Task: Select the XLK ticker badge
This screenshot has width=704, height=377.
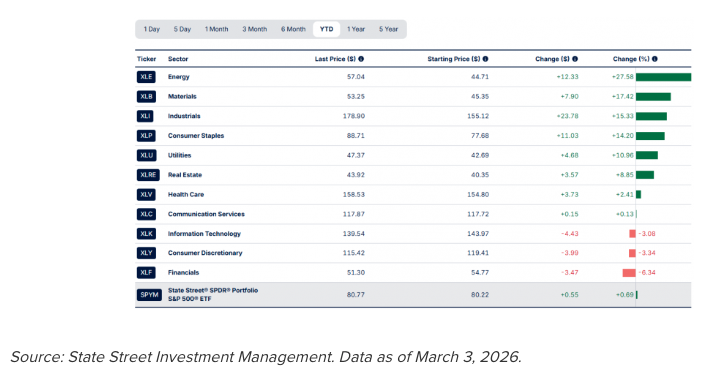Action: point(146,233)
